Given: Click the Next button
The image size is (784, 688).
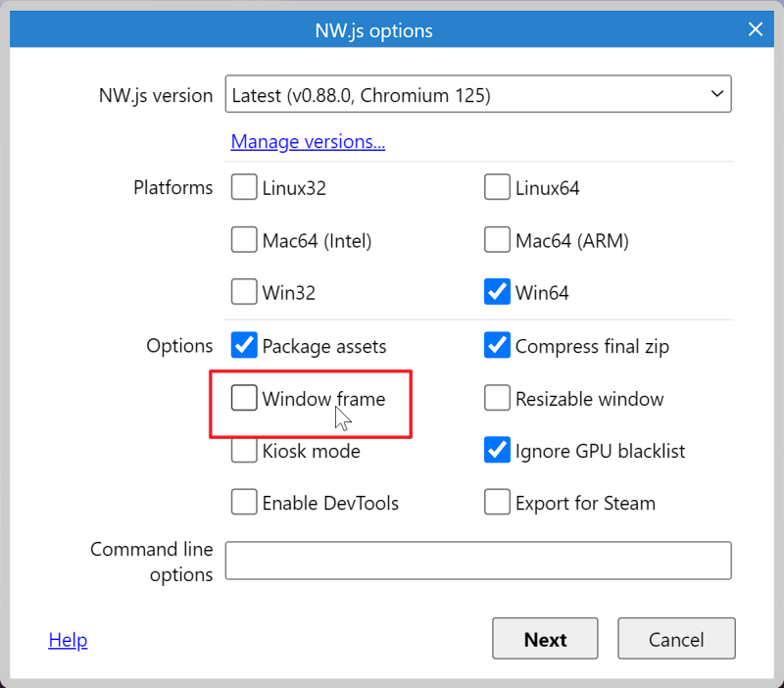Looking at the screenshot, I should 545,638.
